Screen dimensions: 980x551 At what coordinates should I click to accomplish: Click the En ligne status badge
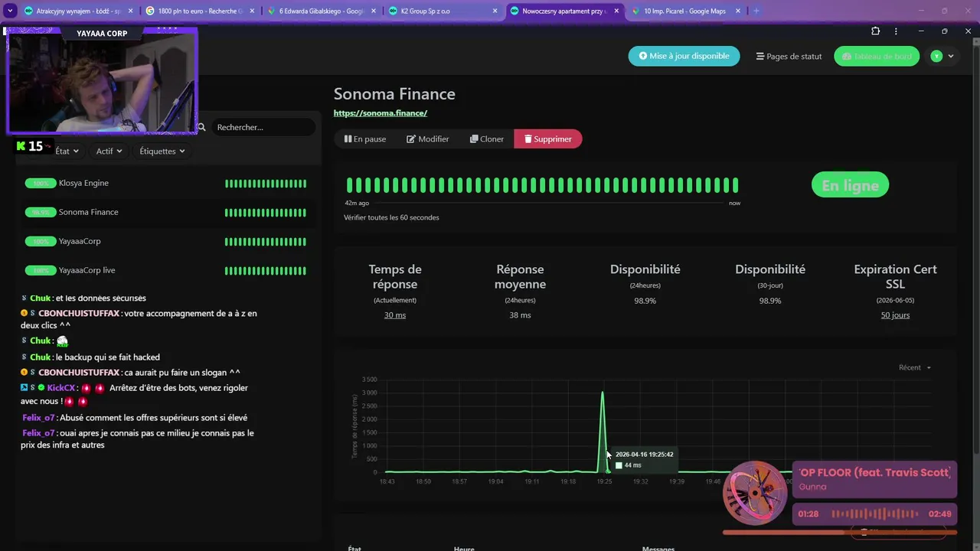(850, 185)
